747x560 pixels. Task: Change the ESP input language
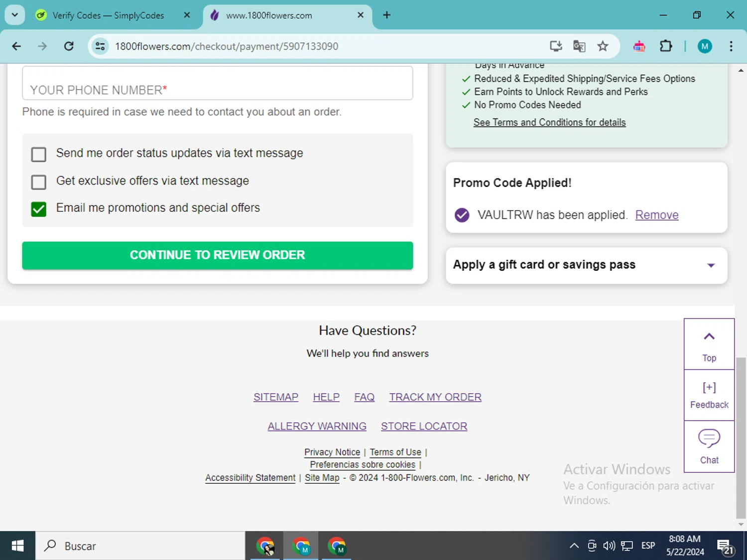pos(648,546)
